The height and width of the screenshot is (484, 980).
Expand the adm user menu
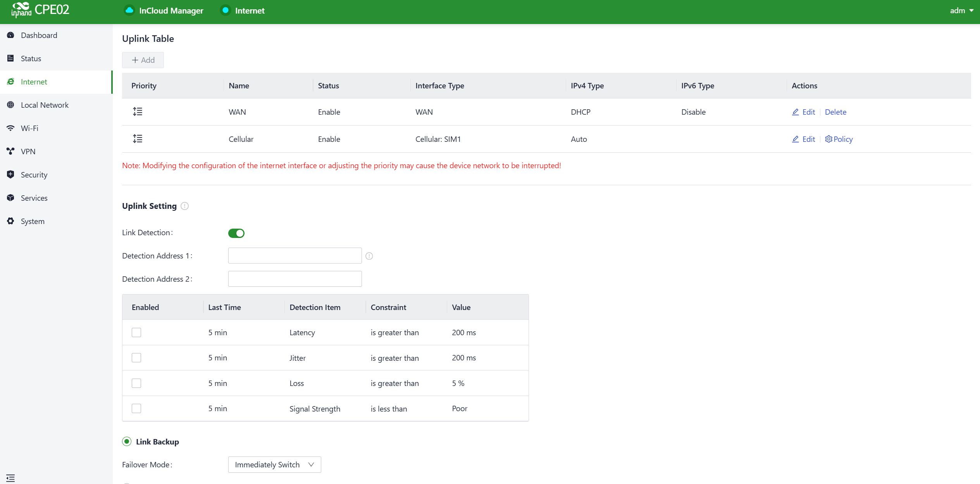[x=961, y=10]
